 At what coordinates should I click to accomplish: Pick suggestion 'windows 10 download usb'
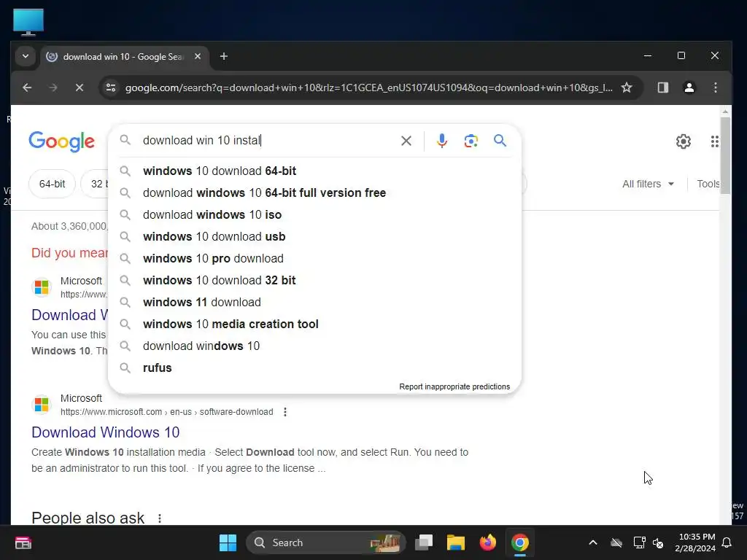315,237
